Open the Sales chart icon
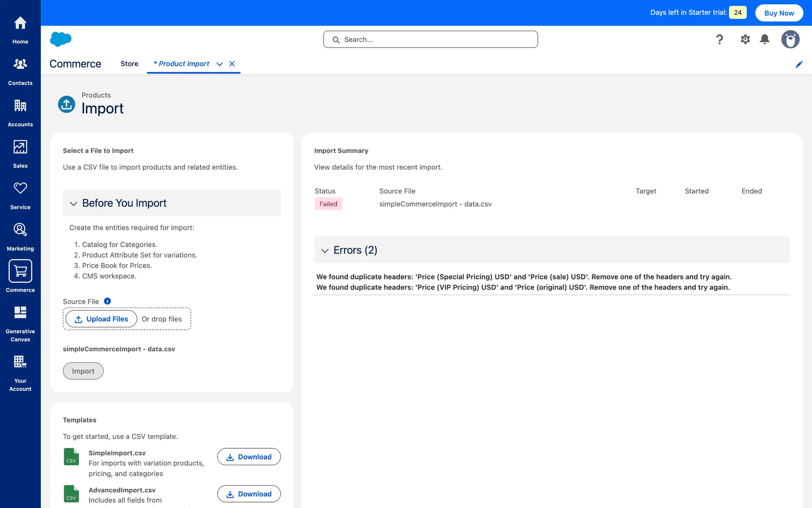 click(20, 147)
